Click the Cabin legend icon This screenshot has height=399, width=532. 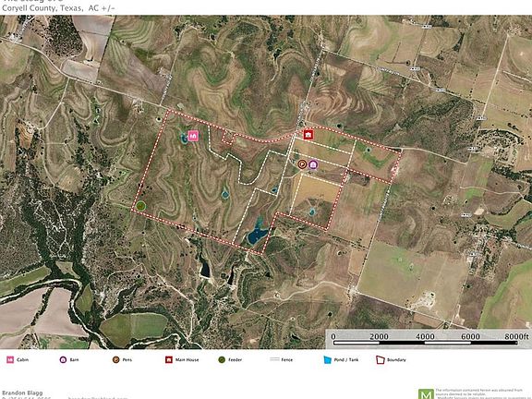tap(10, 359)
